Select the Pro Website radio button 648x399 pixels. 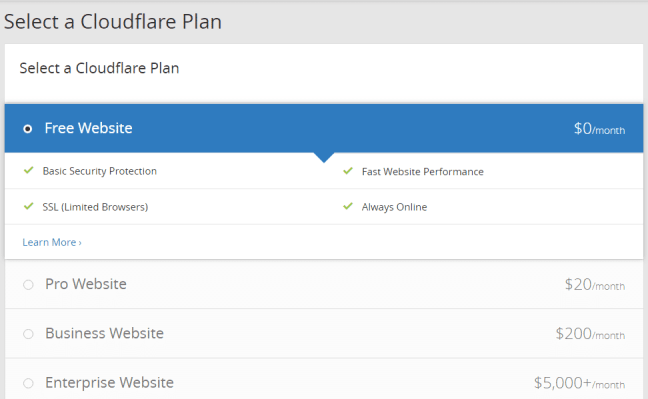(x=28, y=285)
